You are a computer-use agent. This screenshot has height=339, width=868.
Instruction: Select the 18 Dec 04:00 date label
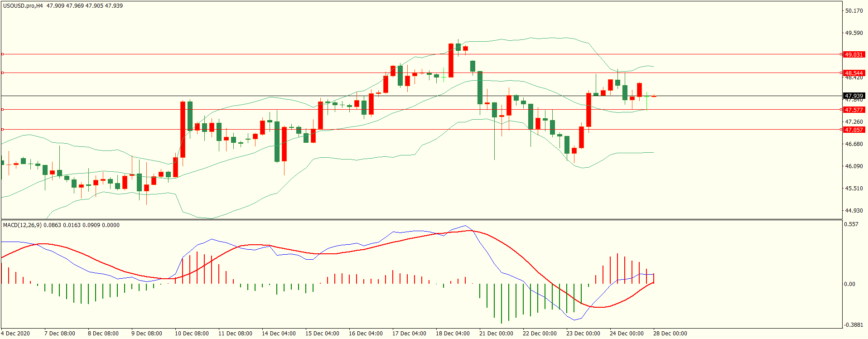(x=453, y=333)
